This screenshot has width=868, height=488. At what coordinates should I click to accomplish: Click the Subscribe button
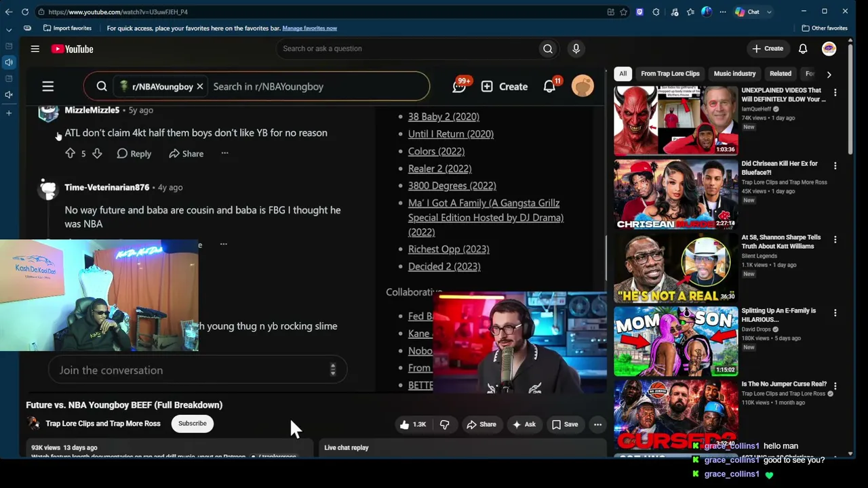(193, 424)
